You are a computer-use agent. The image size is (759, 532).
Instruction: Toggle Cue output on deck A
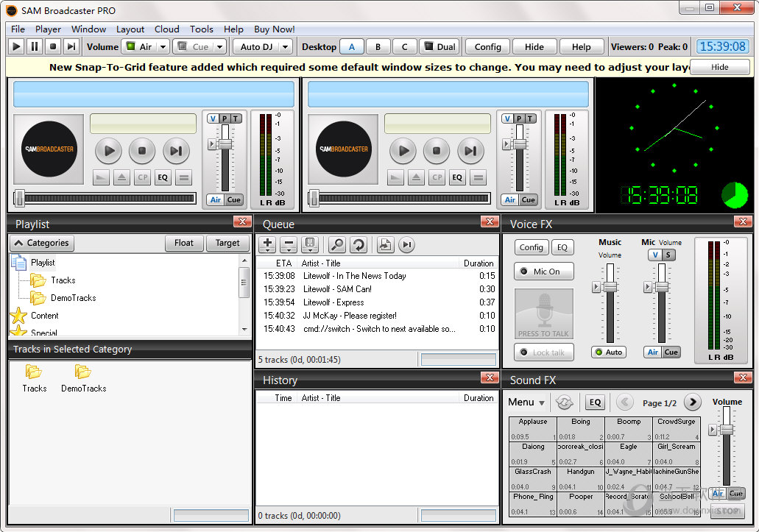tap(234, 199)
